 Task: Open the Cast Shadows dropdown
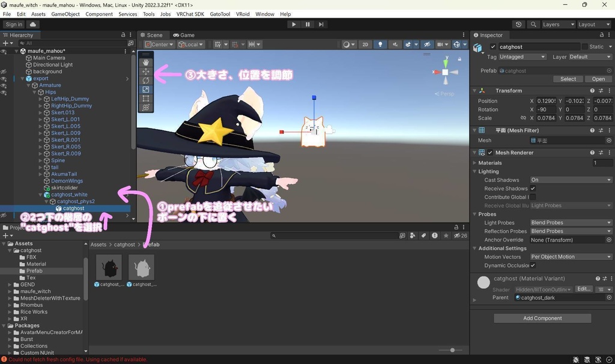coord(571,179)
